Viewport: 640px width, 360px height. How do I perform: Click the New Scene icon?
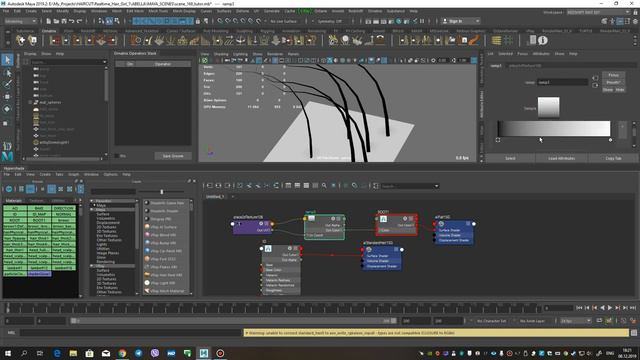tap(49, 21)
